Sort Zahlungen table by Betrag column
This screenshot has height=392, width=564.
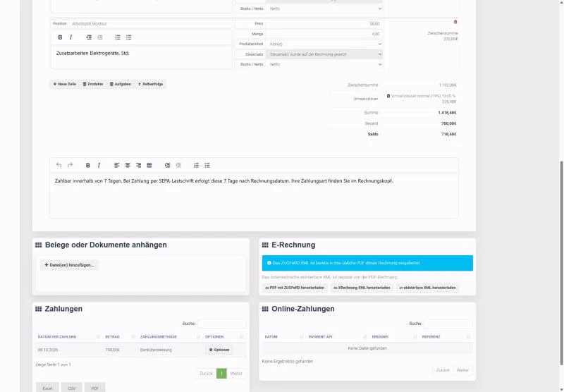coord(119,337)
